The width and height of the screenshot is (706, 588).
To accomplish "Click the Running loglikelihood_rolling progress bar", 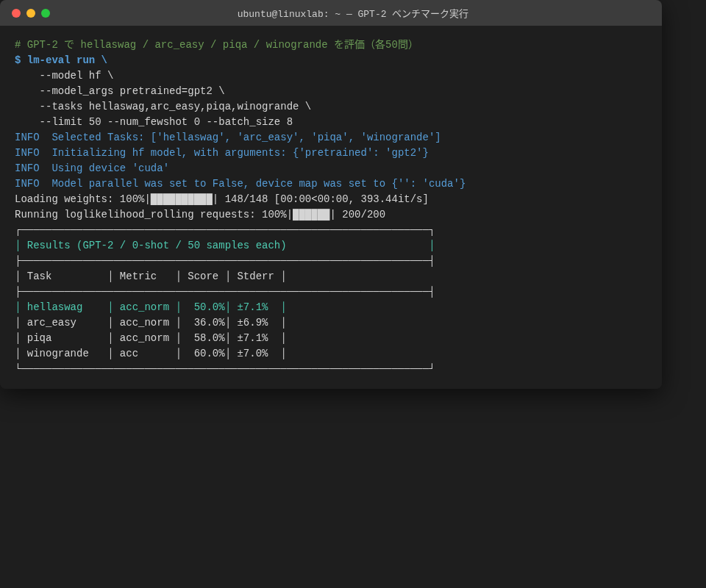I will pos(311,215).
